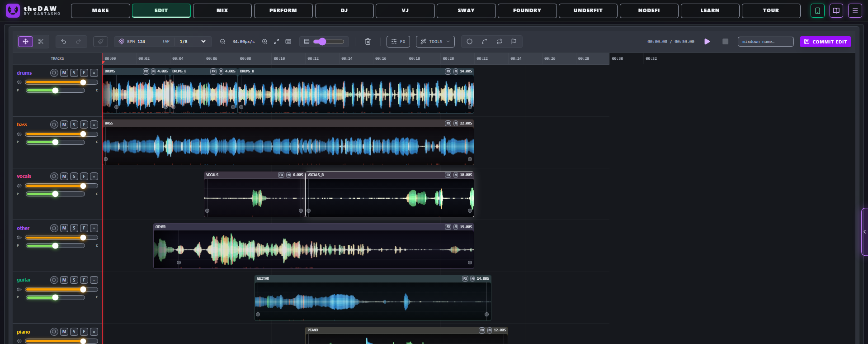Click the expand fit-to-view arrows icon
Viewport: 868px width, 344px height.
(277, 42)
